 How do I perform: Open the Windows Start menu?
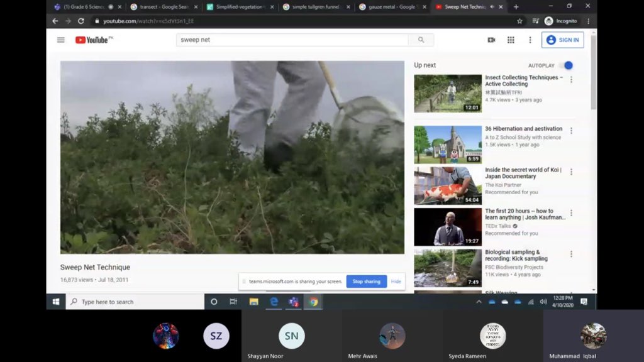tap(56, 302)
